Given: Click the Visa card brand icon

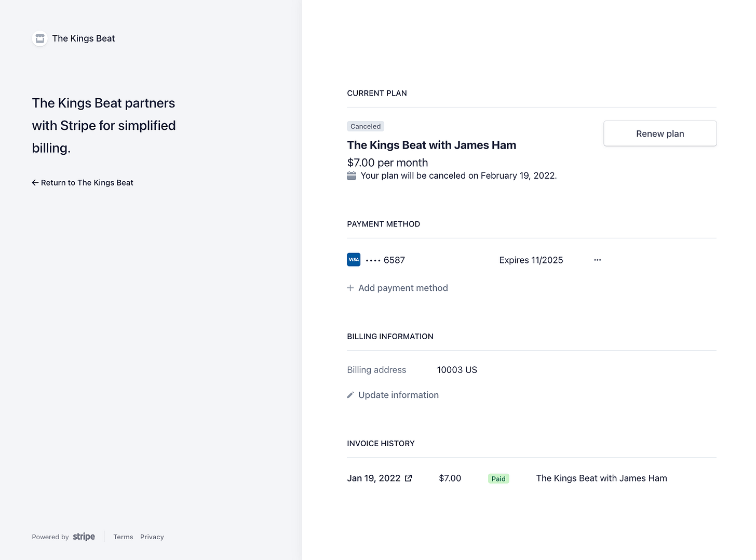Looking at the screenshot, I should 354,260.
